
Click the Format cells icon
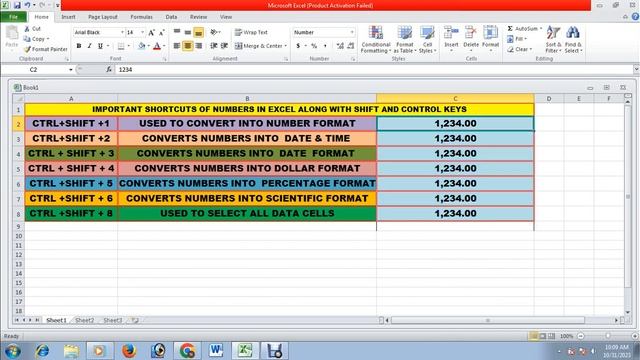[x=490, y=32]
